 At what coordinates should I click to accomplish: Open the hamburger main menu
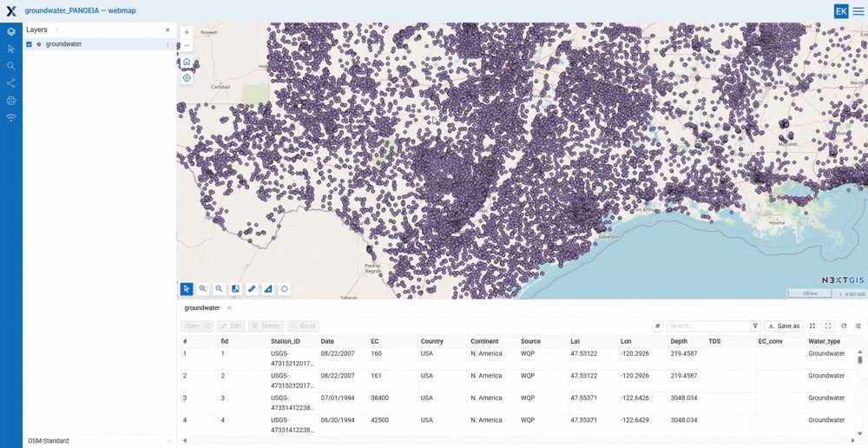click(858, 11)
